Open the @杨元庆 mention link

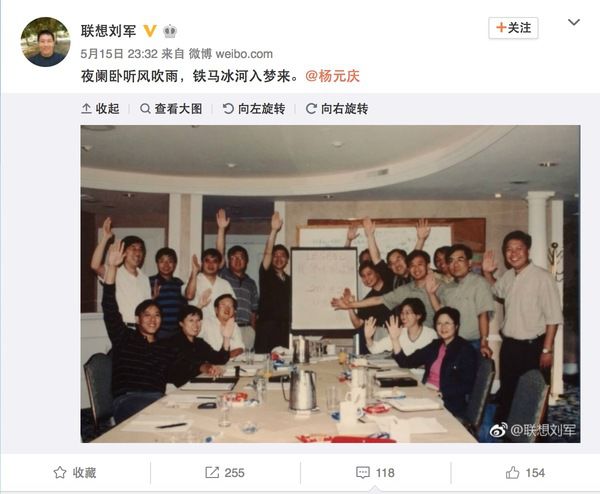(333, 76)
